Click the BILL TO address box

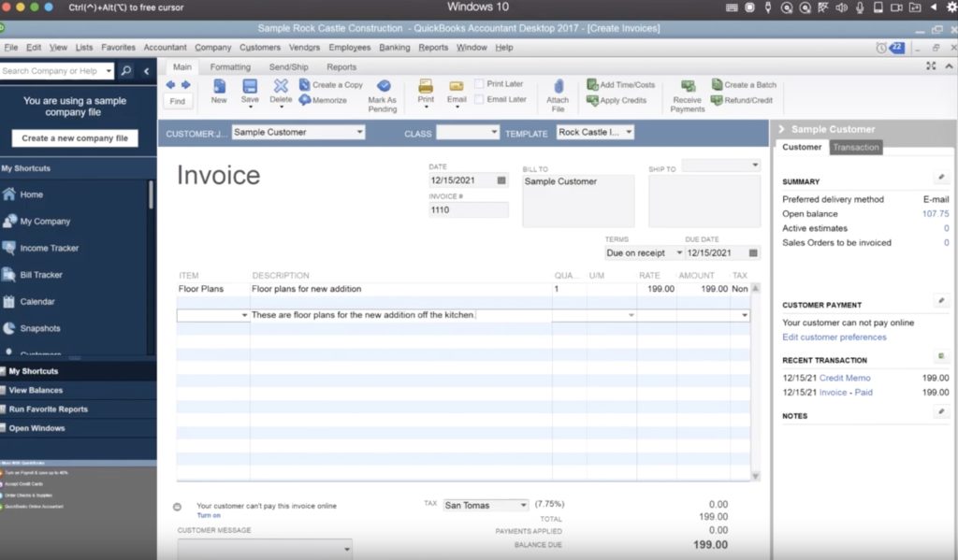pyautogui.click(x=578, y=201)
